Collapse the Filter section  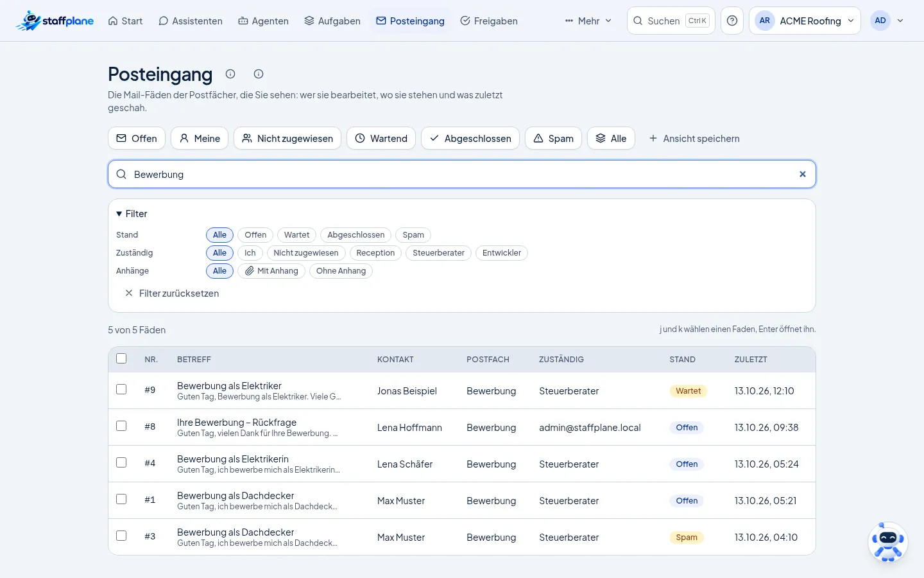[x=132, y=214]
